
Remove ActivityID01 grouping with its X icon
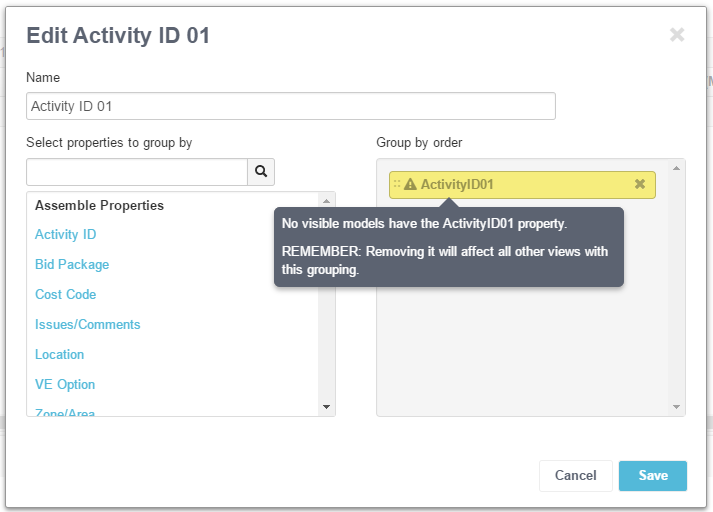pyautogui.click(x=640, y=184)
